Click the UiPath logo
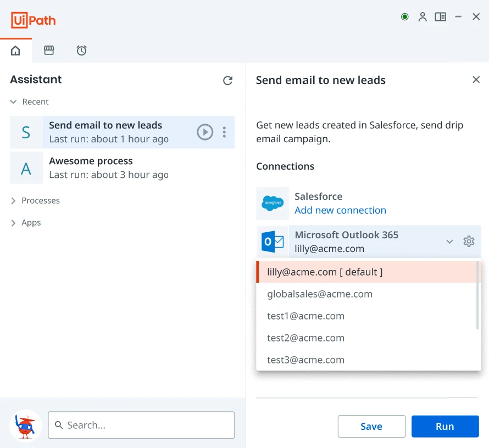The height and width of the screenshot is (448, 489). (x=34, y=20)
